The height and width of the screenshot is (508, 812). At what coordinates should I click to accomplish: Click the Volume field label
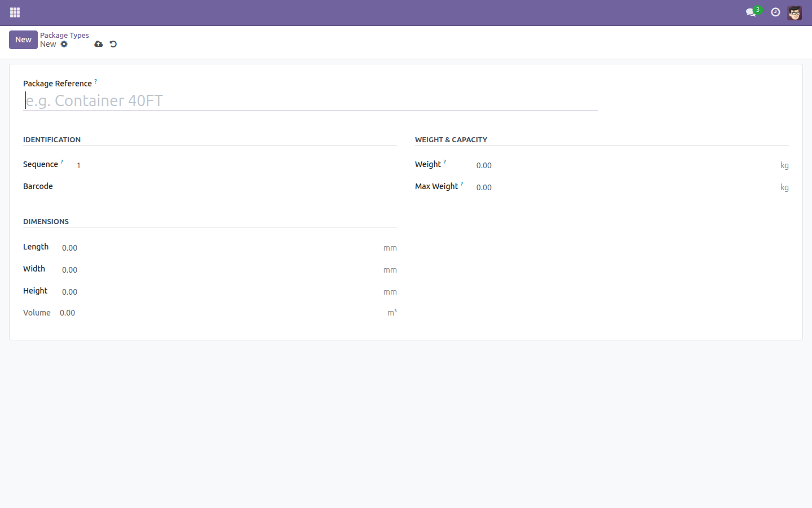37,313
